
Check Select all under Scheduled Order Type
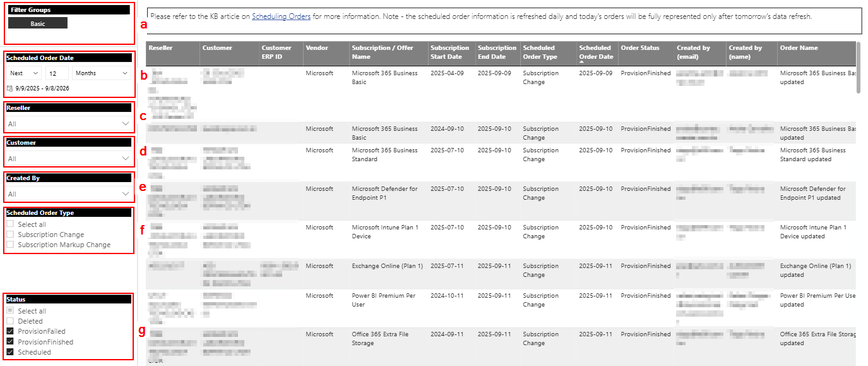pyautogui.click(x=9, y=224)
